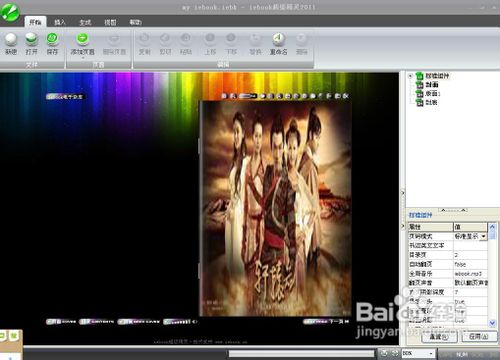Screen dimensions: 500x360
Task: Select the 封面 page in the tree
Action: [x=432, y=85]
